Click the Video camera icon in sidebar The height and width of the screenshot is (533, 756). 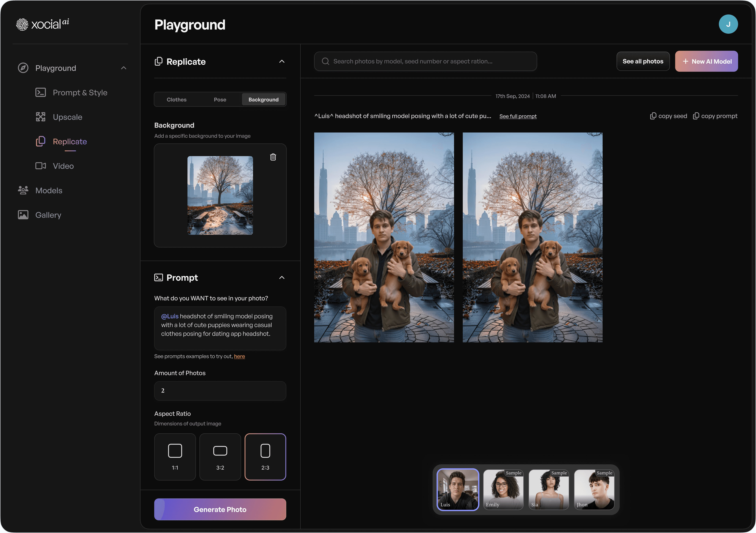pyautogui.click(x=41, y=166)
